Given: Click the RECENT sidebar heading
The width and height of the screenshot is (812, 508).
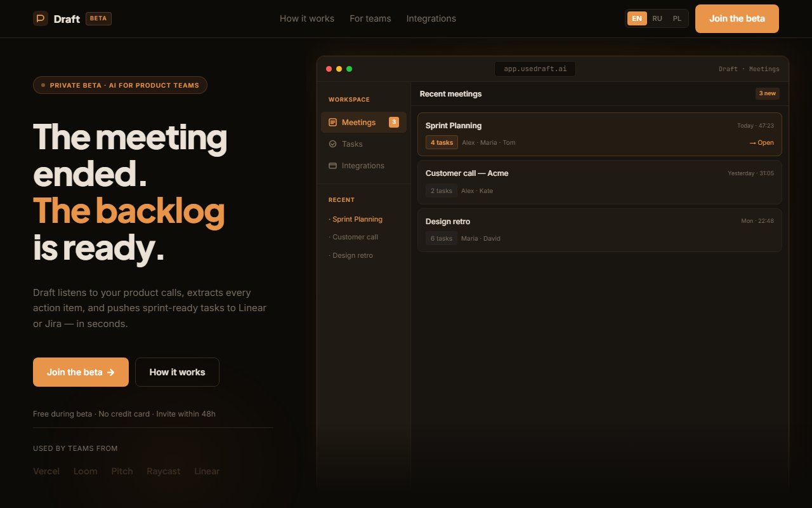Looking at the screenshot, I should pos(341,200).
